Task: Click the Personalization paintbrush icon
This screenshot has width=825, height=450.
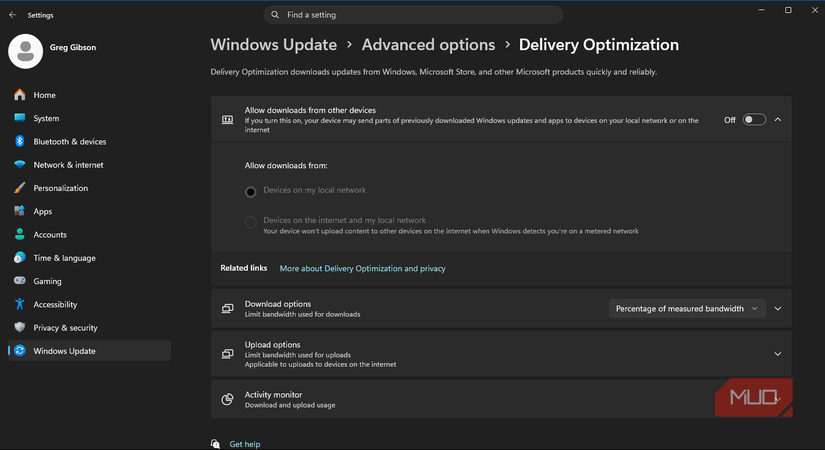Action: click(19, 188)
